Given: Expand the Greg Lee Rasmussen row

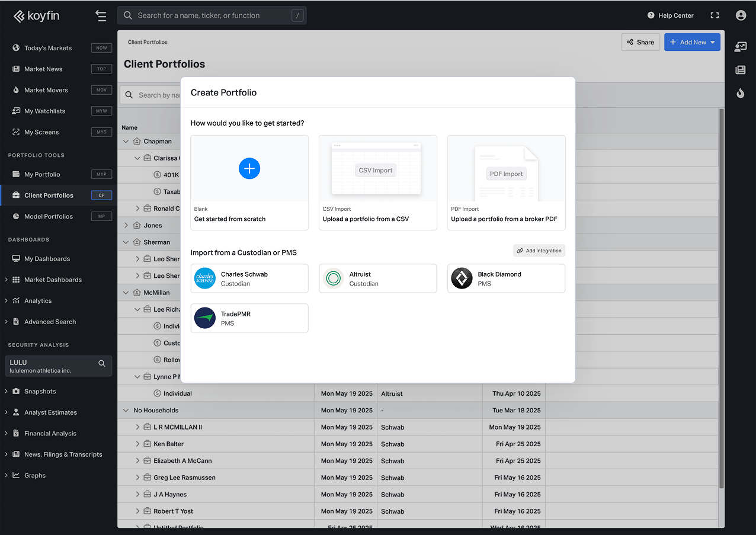Looking at the screenshot, I should (x=137, y=478).
